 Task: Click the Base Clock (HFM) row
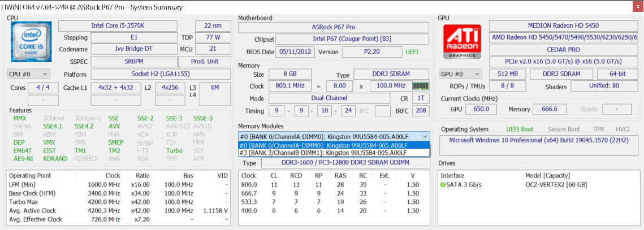click(x=118, y=193)
